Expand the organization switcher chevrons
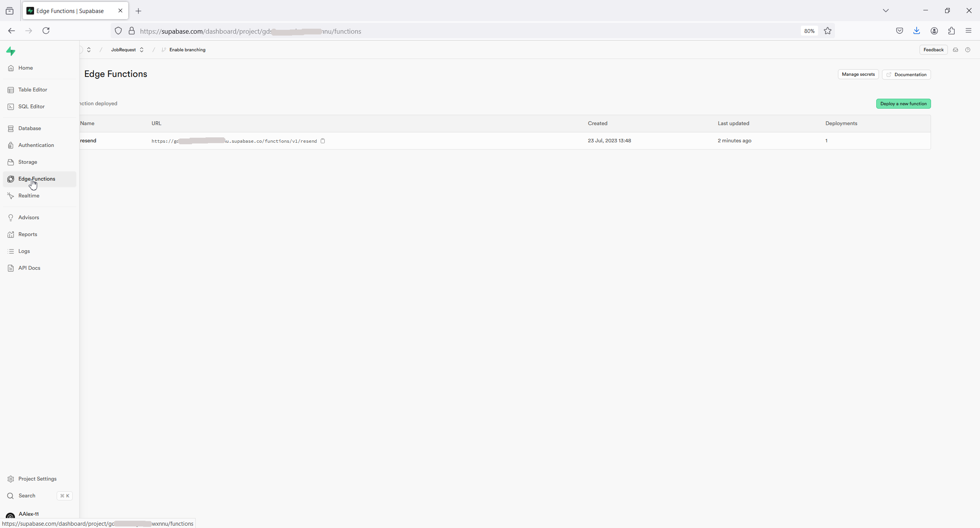Image resolution: width=980 pixels, height=528 pixels. click(x=88, y=50)
